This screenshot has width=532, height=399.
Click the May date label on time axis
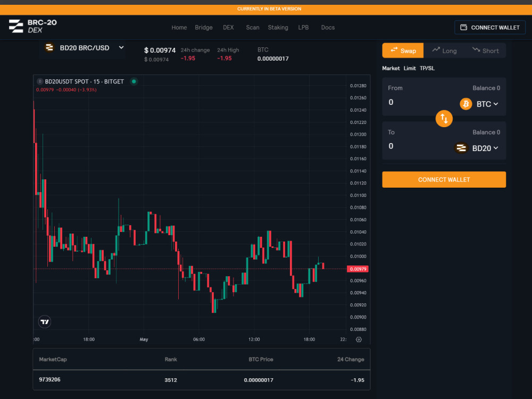[144, 339]
